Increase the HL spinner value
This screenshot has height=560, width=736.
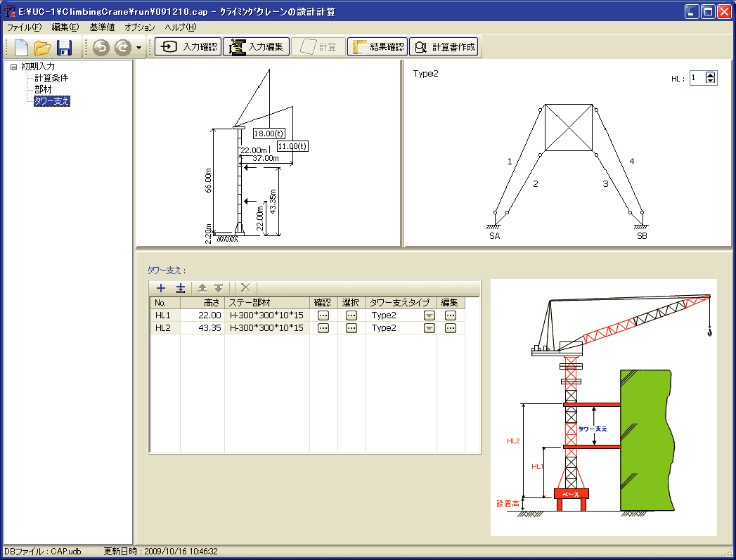[x=711, y=75]
